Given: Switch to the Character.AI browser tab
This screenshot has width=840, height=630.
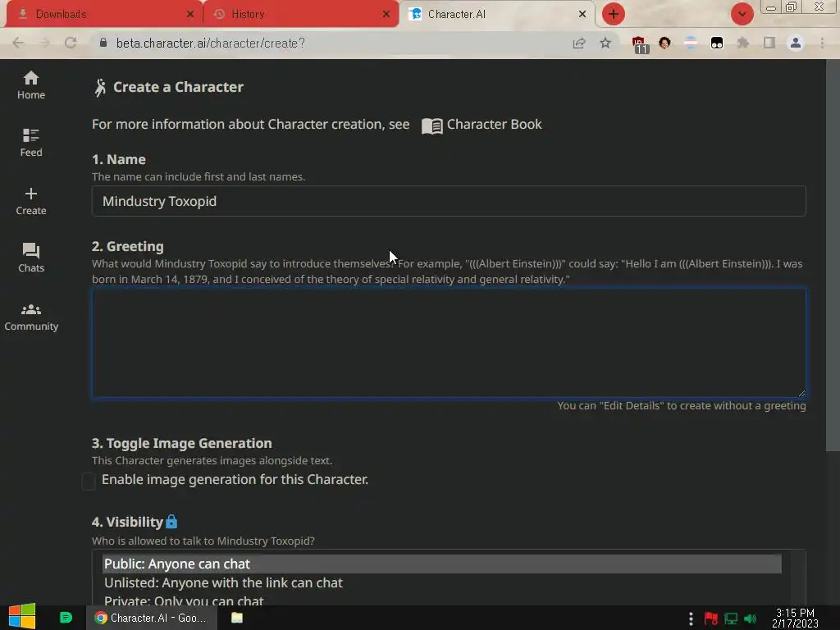Looking at the screenshot, I should click(498, 14).
